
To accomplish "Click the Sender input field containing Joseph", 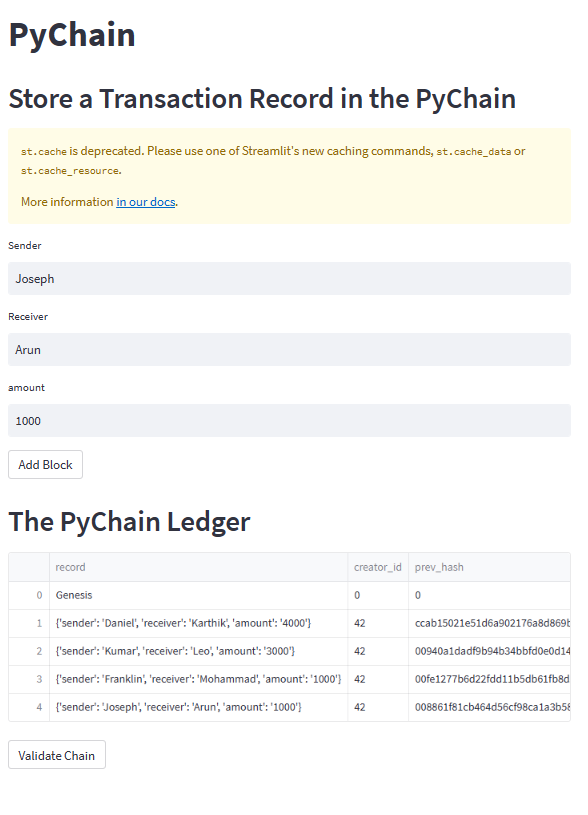I will (288, 278).
